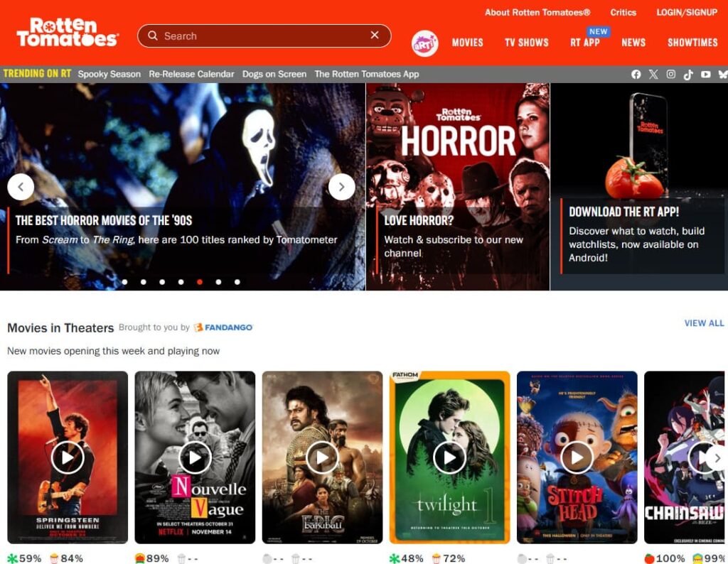Play the Nouvelle Vague trailer
Viewport: 728px width, 564px height.
point(195,457)
